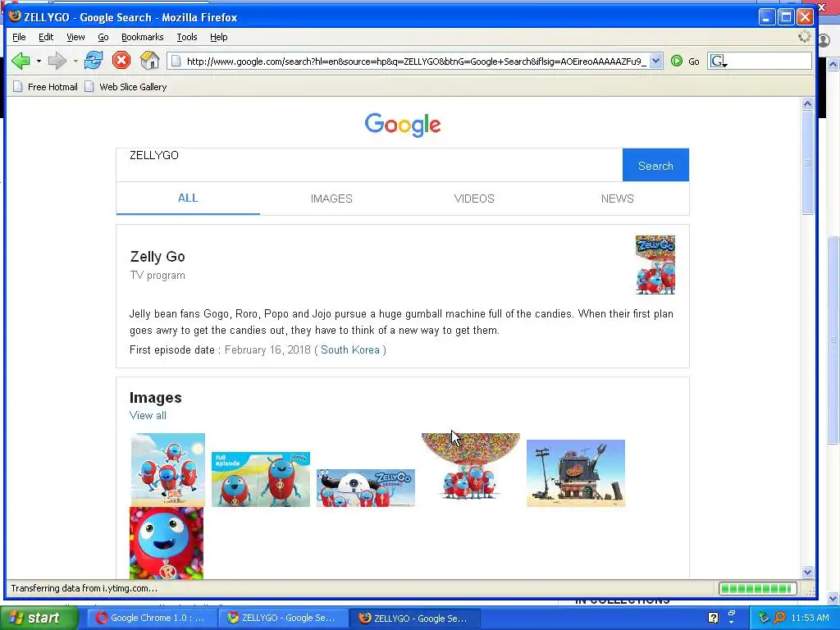The image size is (840, 630).
Task: Stop loading with the red X icon
Action: 121,60
